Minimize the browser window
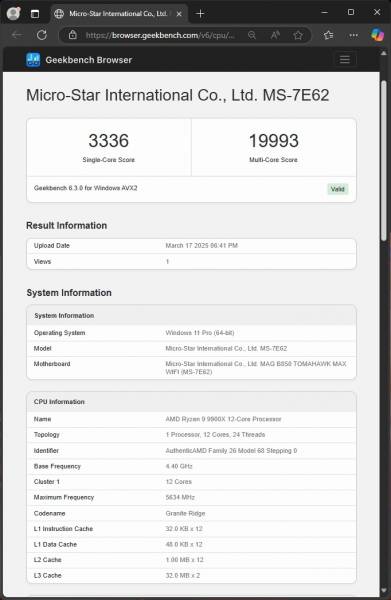This screenshot has height=600, width=391. (324, 13)
